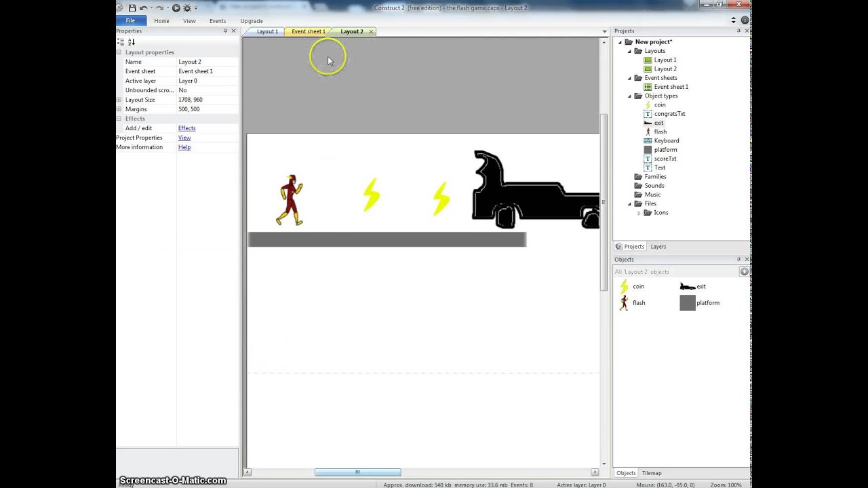
Task: Close the Properties panel
Action: pyautogui.click(x=234, y=31)
